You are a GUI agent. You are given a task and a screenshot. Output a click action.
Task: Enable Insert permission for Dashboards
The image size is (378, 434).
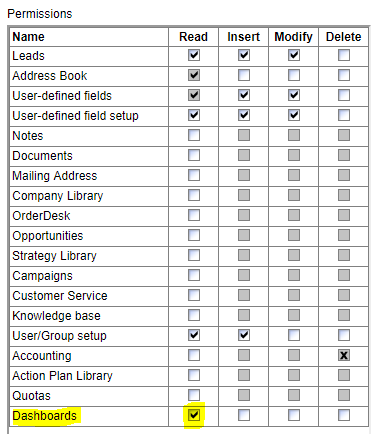pyautogui.click(x=244, y=415)
